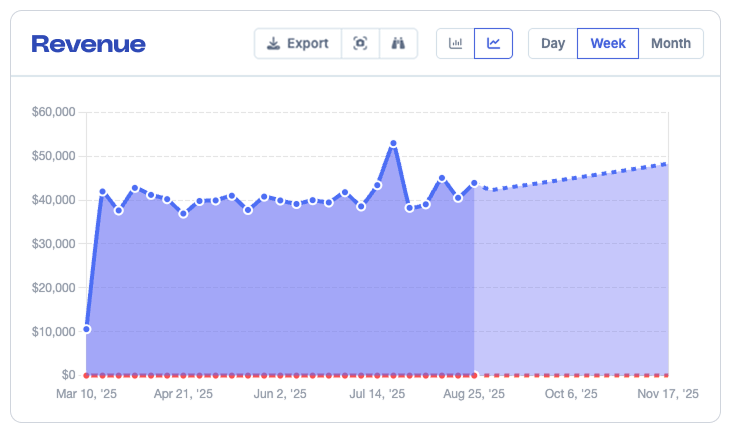Click the red dotted baseline in forecast area
This screenshot has width=731, height=433.
[x=570, y=375]
